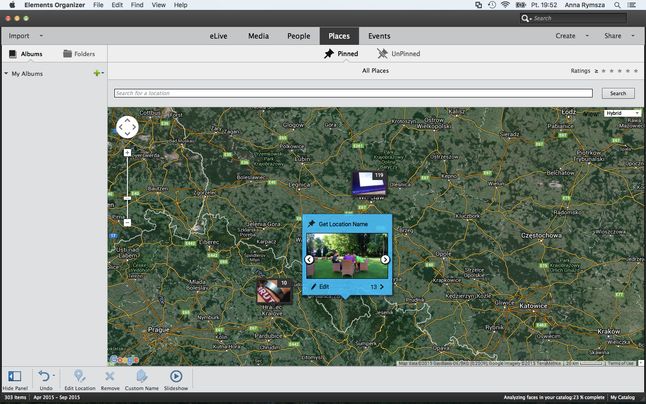Open Spotlight search in the menu bar
This screenshot has width=646, height=404.
coord(617,5)
